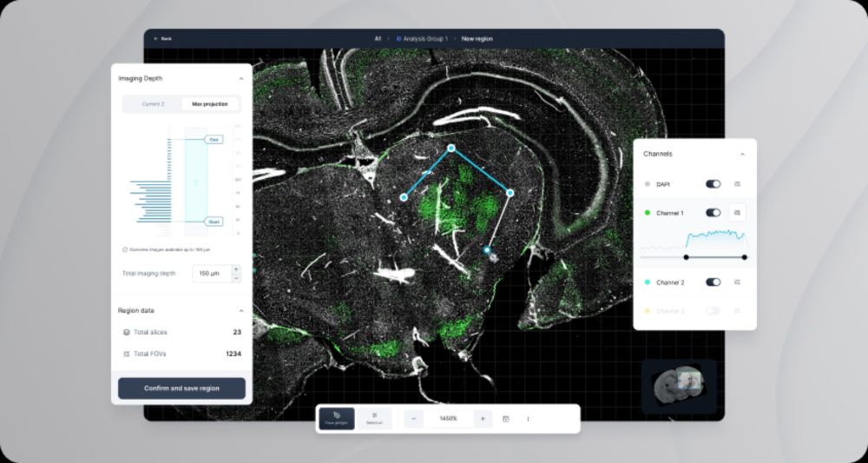Click the Total slices layers icon
Screen dimensions: 868x463
[126, 333]
